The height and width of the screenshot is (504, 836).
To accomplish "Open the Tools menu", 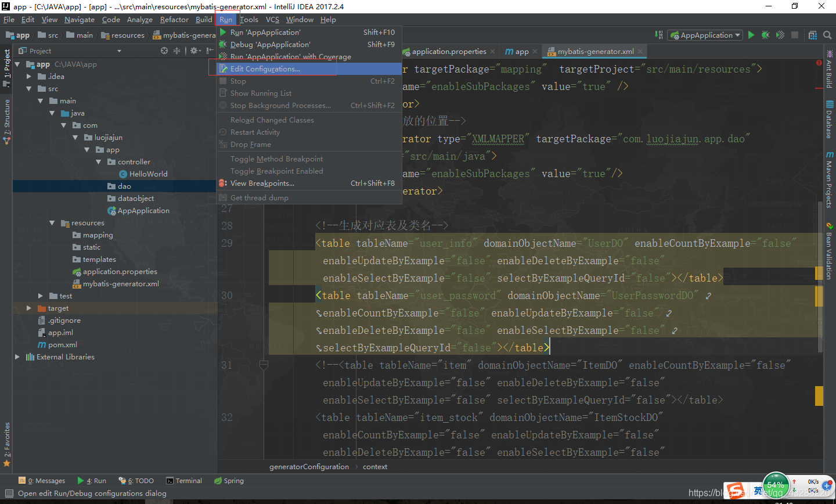I will [249, 19].
